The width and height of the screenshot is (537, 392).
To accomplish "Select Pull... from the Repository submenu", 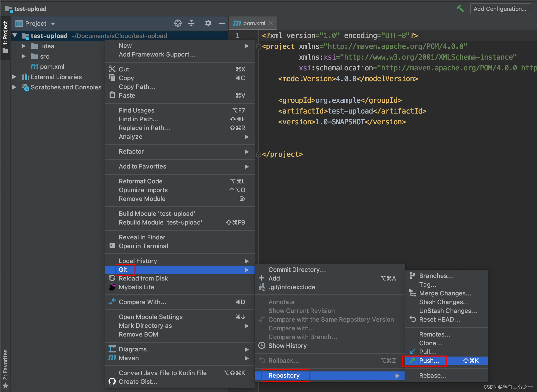I will [x=427, y=352].
